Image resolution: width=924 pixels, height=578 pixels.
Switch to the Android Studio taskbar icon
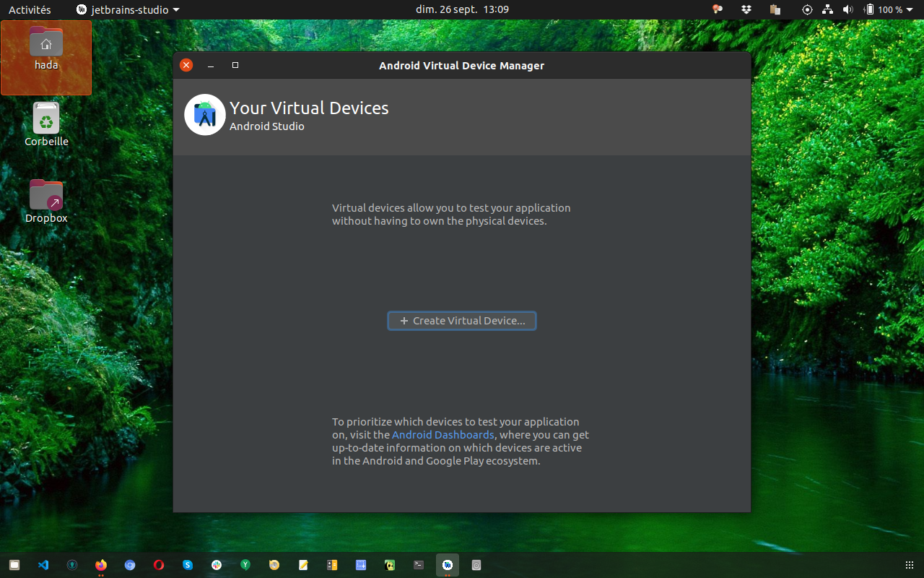pyautogui.click(x=448, y=565)
